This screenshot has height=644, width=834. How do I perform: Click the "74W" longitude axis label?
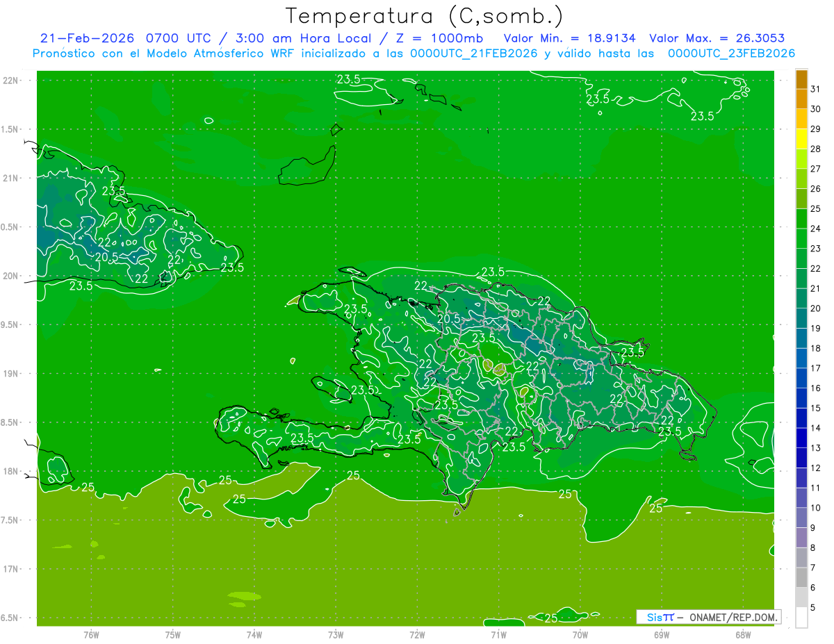pyautogui.click(x=254, y=635)
